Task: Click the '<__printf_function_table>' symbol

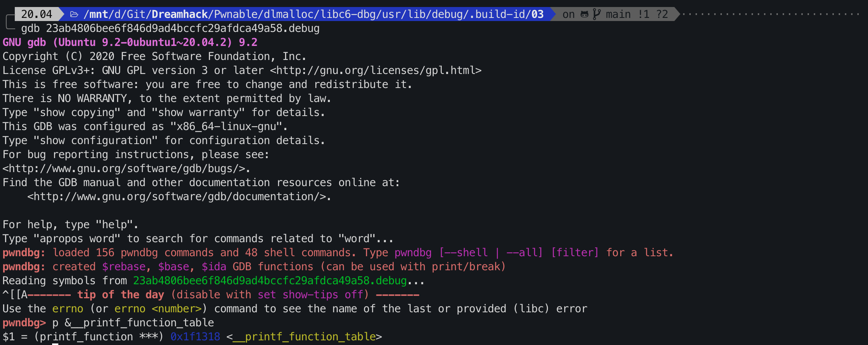Action: [304, 337]
